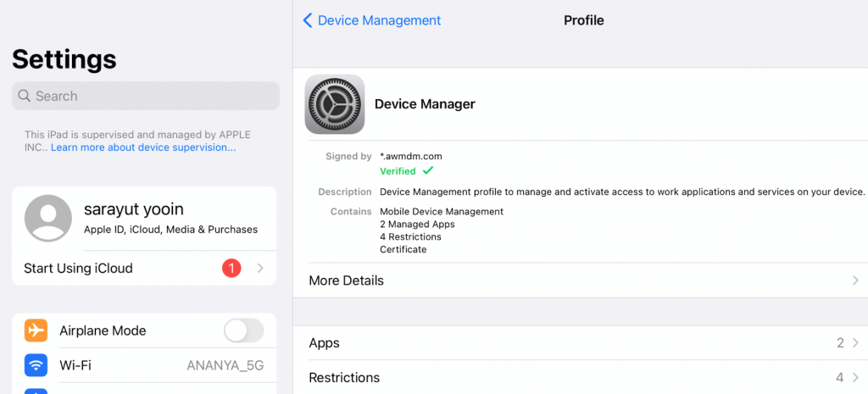Open Learn more about device supervision link

point(143,147)
